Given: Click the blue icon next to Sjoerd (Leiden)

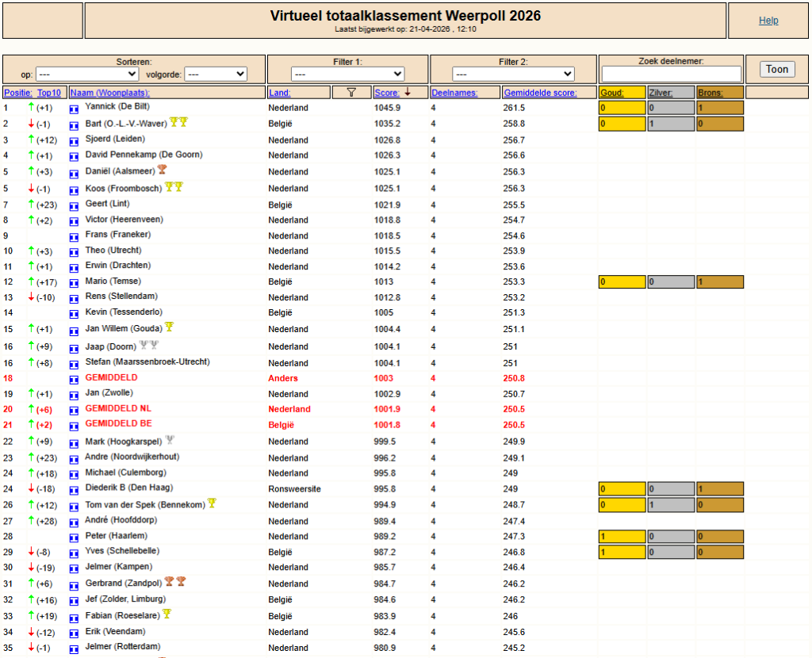Looking at the screenshot, I should click(75, 141).
